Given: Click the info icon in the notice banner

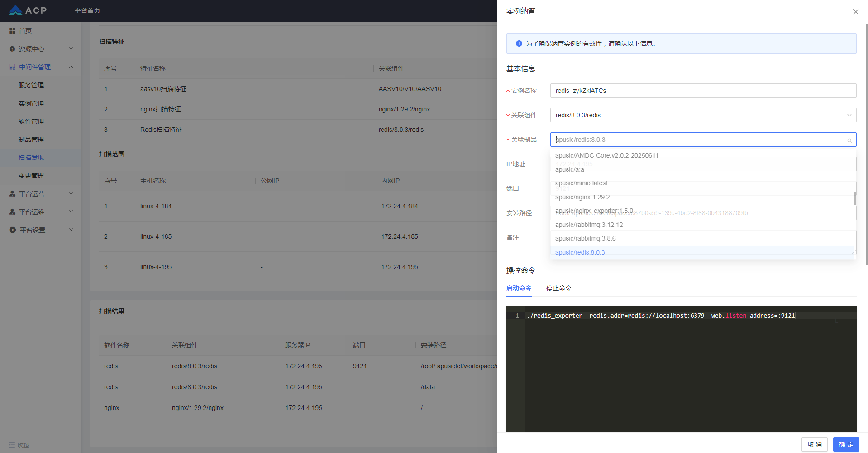Looking at the screenshot, I should tap(519, 43).
